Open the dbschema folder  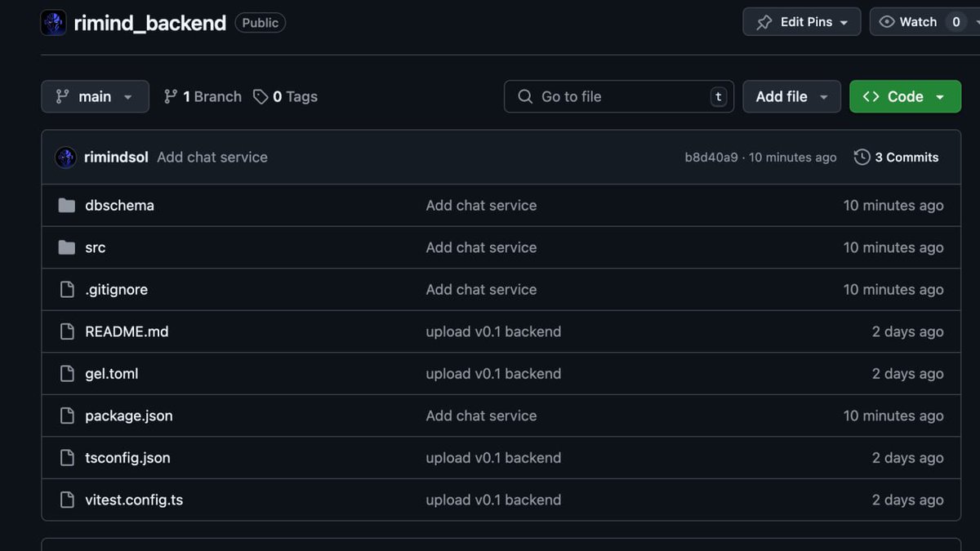click(x=119, y=205)
